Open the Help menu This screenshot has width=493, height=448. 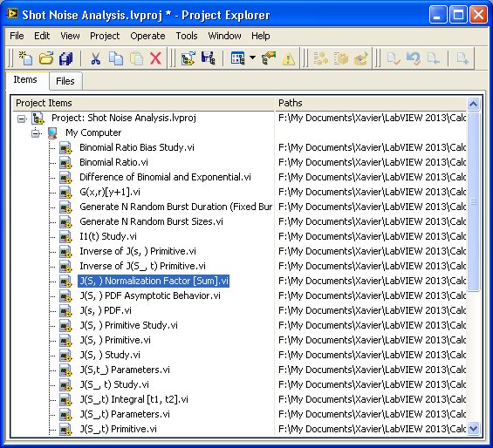[x=260, y=36]
